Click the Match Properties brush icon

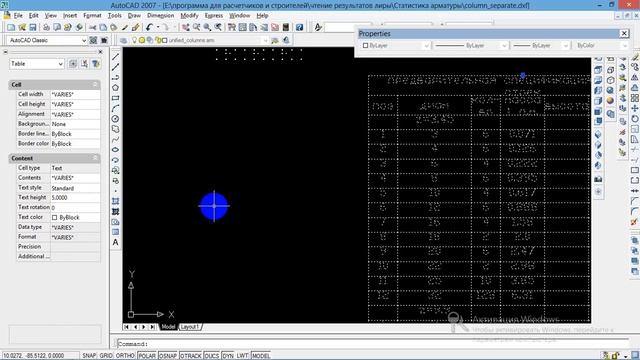point(136,27)
